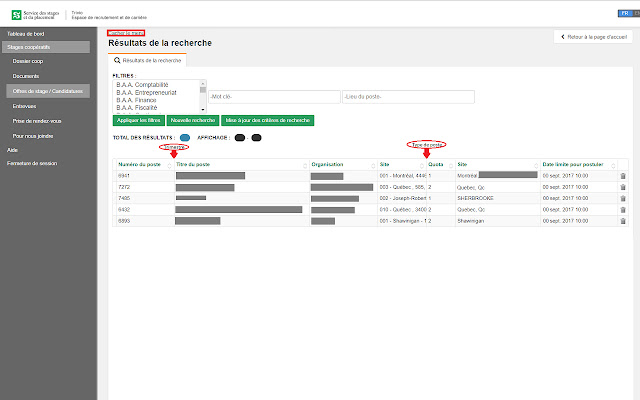Toggle sort arrows on Organisation column
Image resolution: width=640 pixels, height=400 pixels.
373,165
